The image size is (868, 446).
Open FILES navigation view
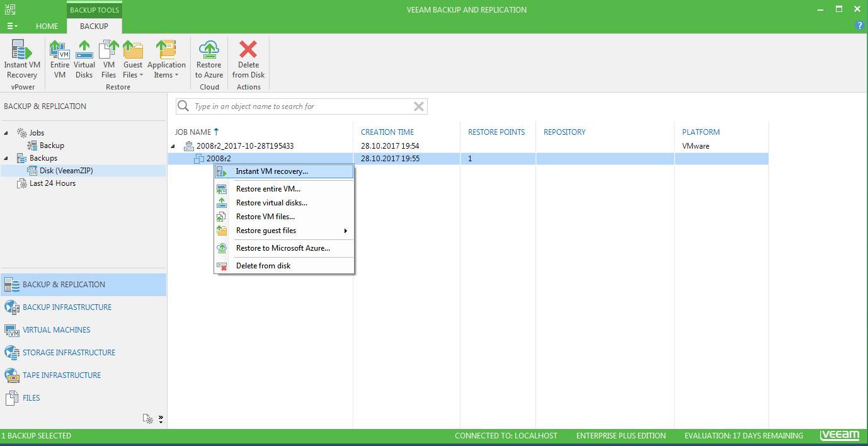(83, 398)
